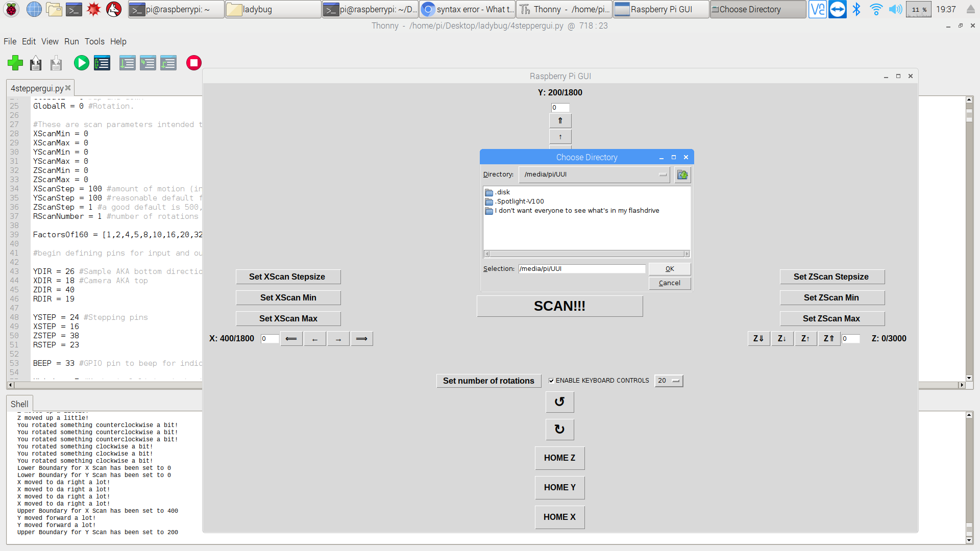
Task: Click the Run script green play button
Action: tap(81, 62)
